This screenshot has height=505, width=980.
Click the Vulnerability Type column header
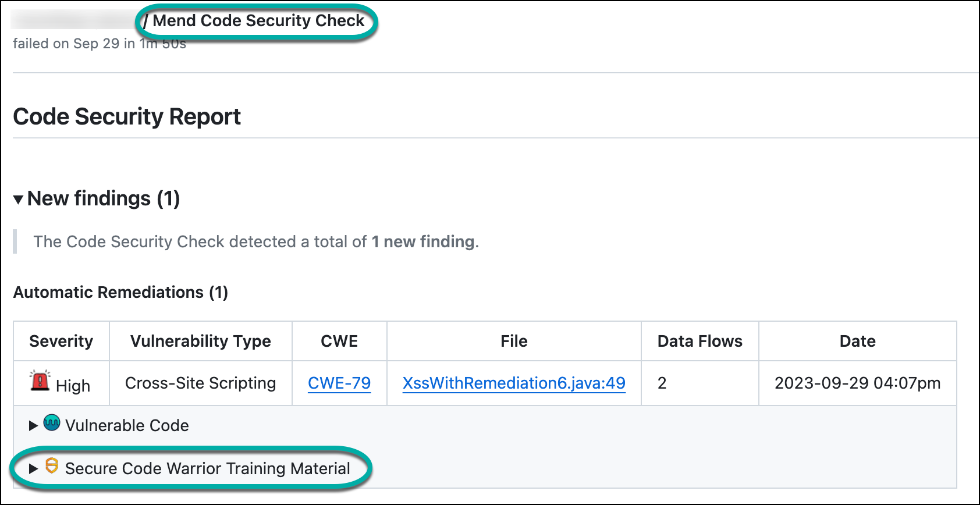coord(201,341)
